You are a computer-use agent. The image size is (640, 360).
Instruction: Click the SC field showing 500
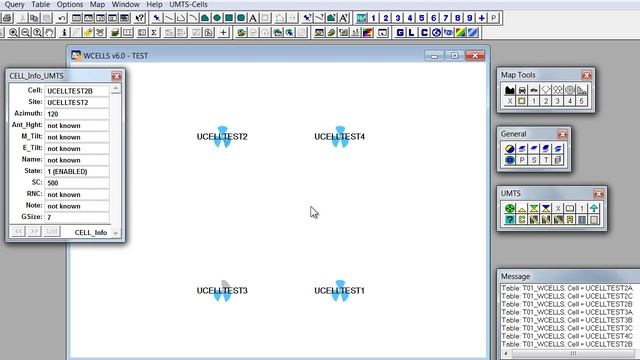[x=77, y=183]
